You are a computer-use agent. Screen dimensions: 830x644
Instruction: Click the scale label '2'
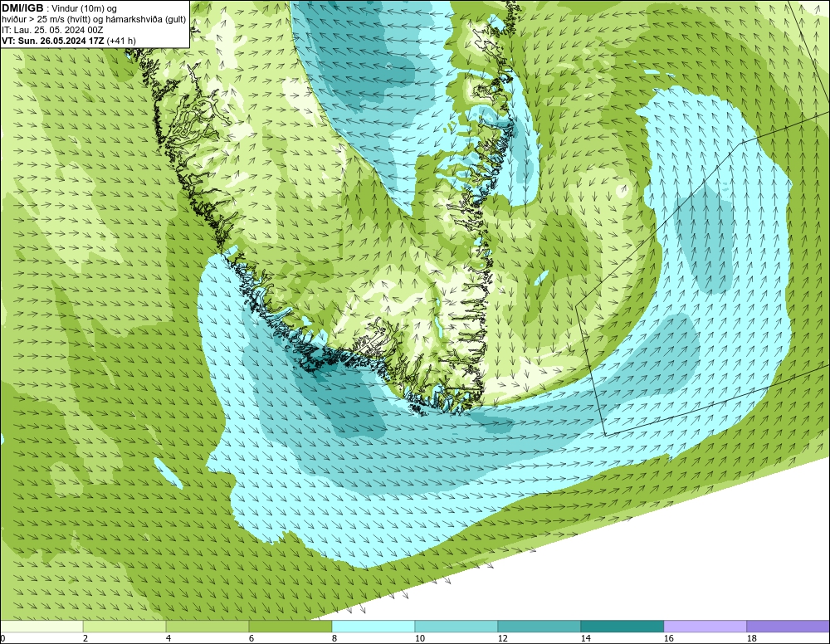click(85, 638)
